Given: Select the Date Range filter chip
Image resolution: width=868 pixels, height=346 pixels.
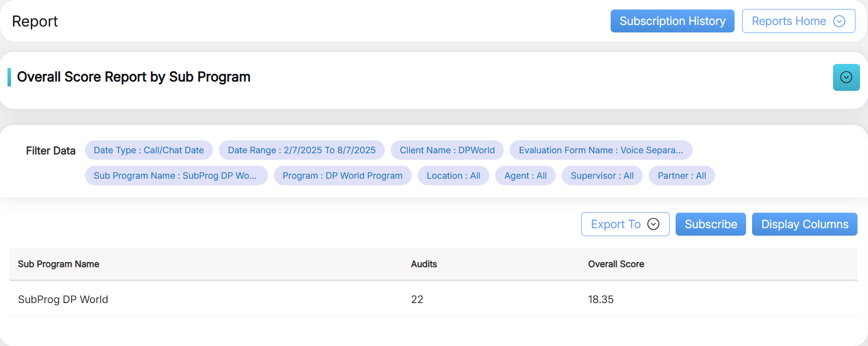Looking at the screenshot, I should tap(301, 150).
